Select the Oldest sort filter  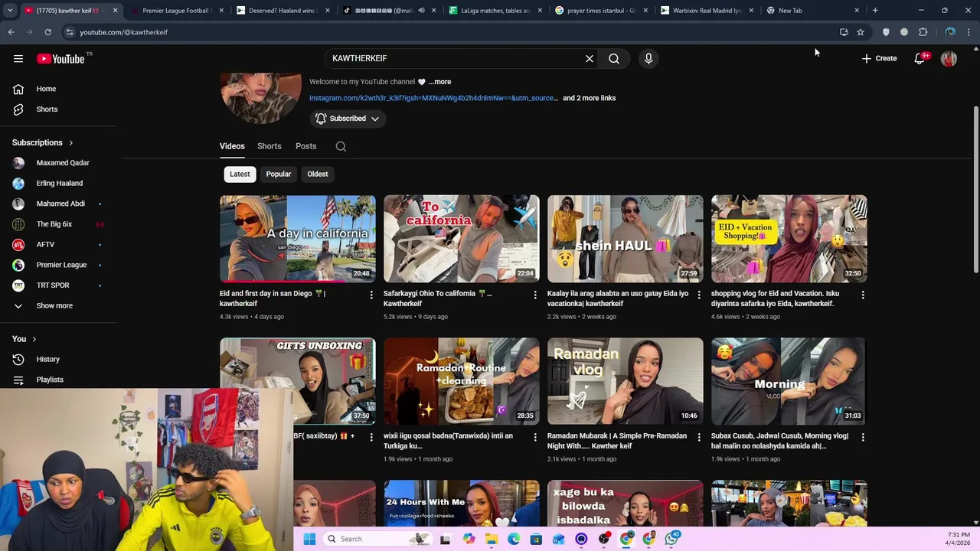tap(318, 174)
